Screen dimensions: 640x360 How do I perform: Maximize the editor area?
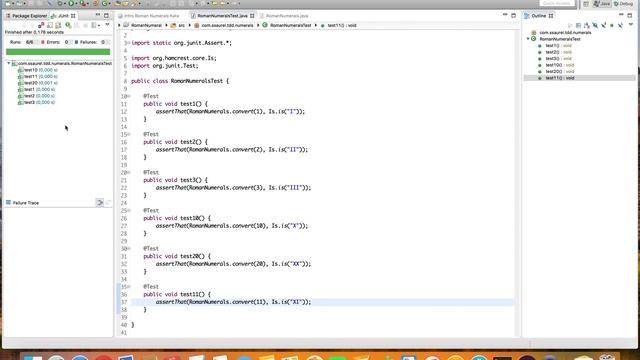coord(513,16)
